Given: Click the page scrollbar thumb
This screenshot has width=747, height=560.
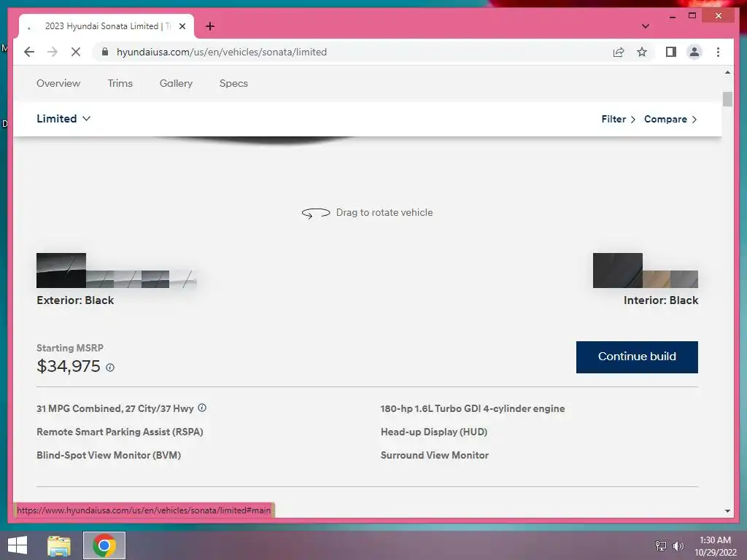Looking at the screenshot, I should [727, 99].
